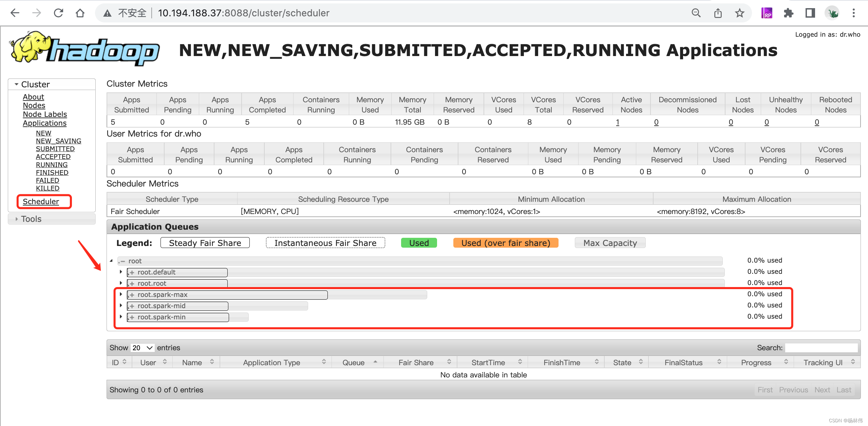Click the bookmark star icon
868x426 pixels.
[739, 13]
